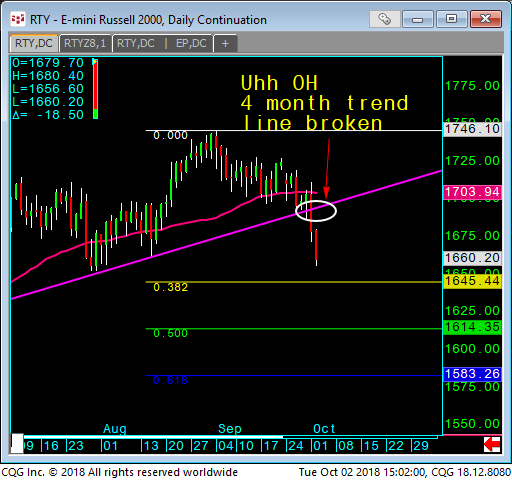Viewport: 512px width, 480px height.
Task: Add a new tab with plus button
Action: (x=225, y=43)
